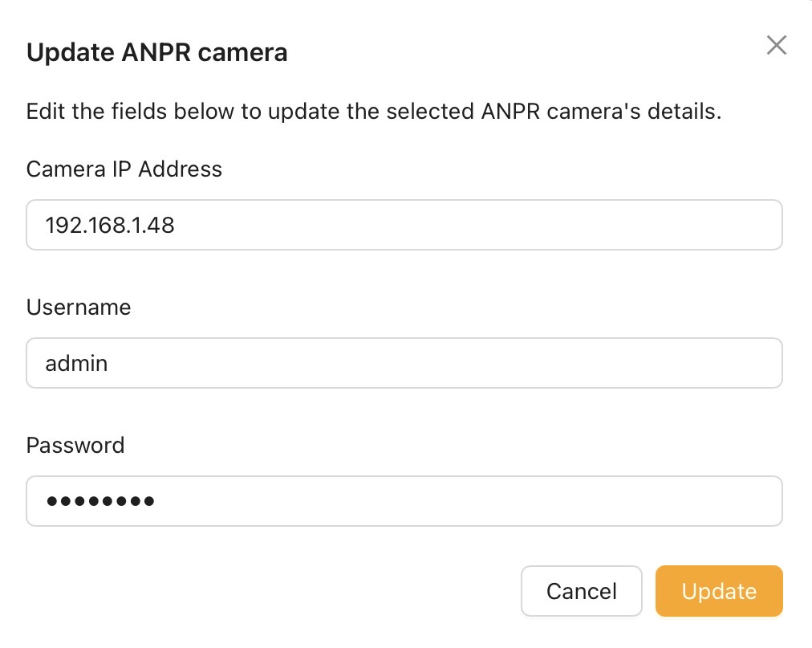Click the "Camera IP Address" label

[124, 169]
